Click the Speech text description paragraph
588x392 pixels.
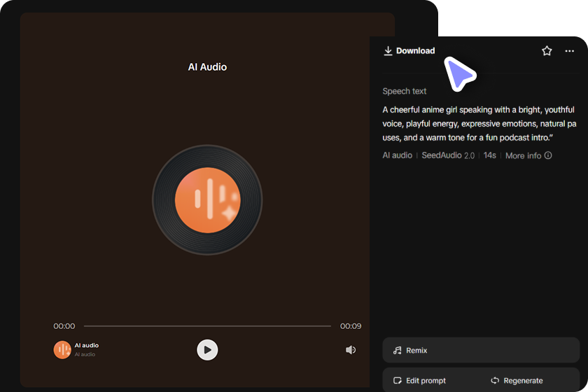479,123
